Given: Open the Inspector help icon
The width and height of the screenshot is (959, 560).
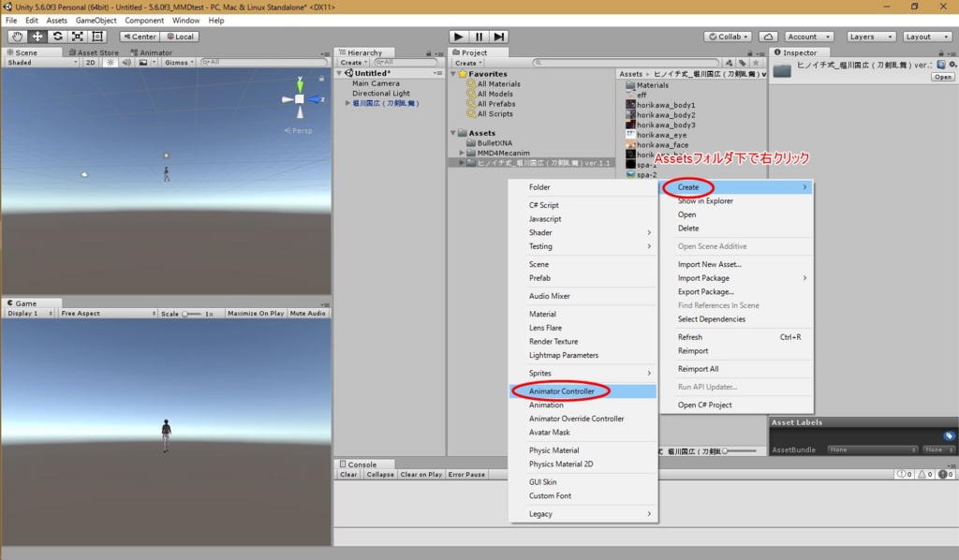Looking at the screenshot, I should pyautogui.click(x=941, y=65).
